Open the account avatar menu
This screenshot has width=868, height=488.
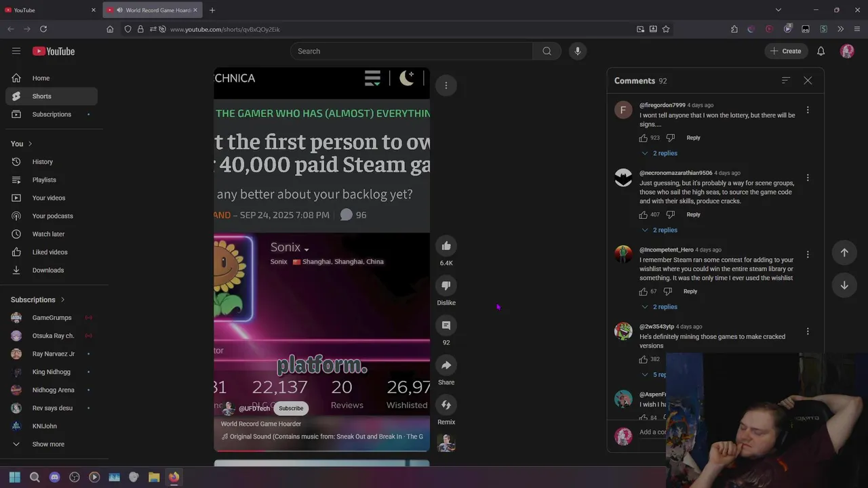(x=847, y=51)
